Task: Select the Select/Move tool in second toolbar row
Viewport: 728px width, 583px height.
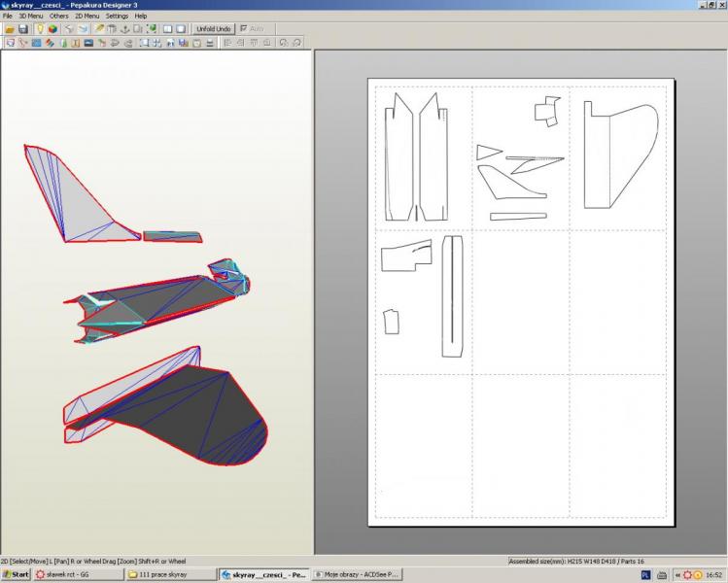Action: [10, 43]
